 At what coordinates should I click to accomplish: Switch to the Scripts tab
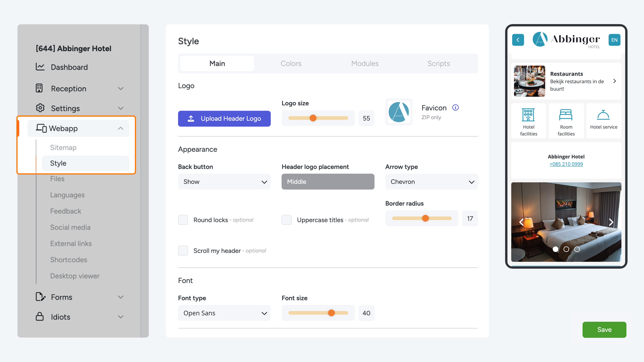pos(439,63)
